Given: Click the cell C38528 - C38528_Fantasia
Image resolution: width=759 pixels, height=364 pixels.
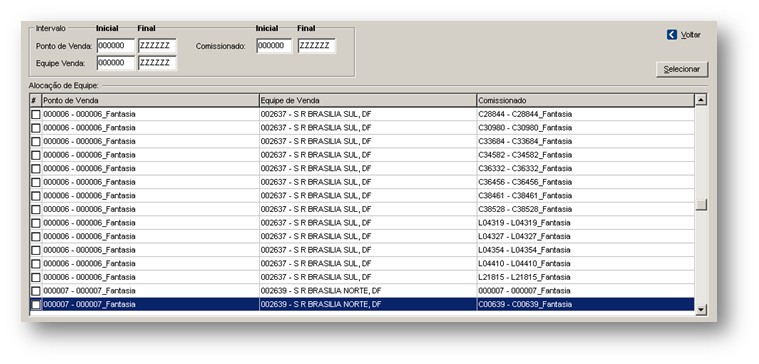Looking at the screenshot, I should pyautogui.click(x=585, y=210).
